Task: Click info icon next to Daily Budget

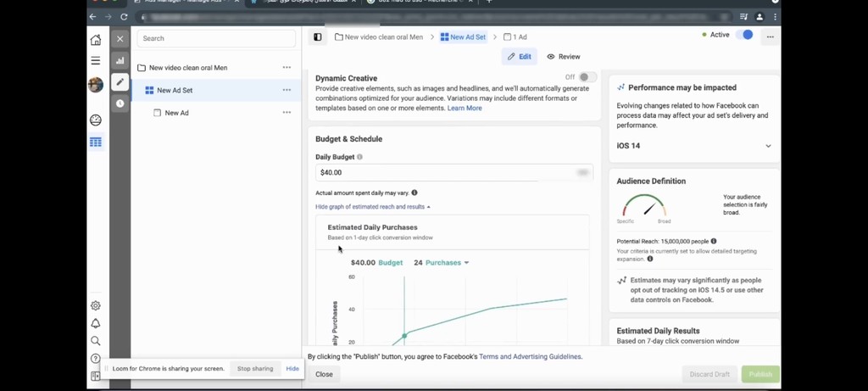Action: pyautogui.click(x=359, y=157)
